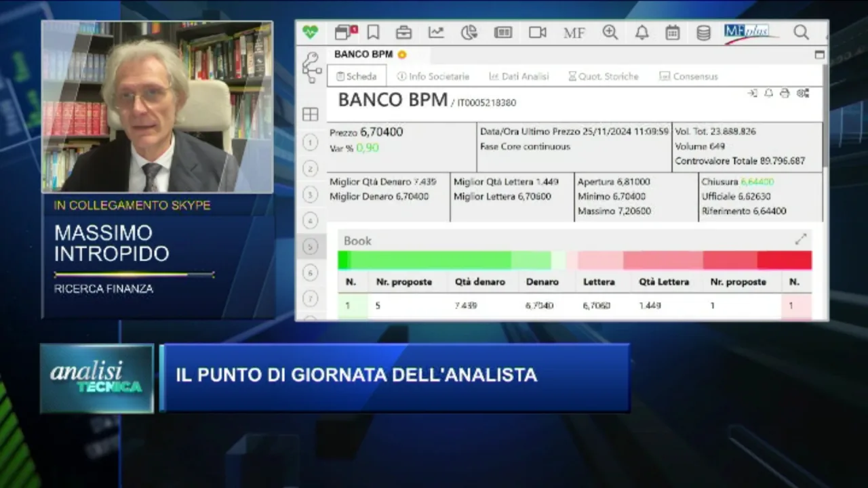Screen dimensions: 868x488
Task: Select sidebar workspace number 4
Action: 311,221
